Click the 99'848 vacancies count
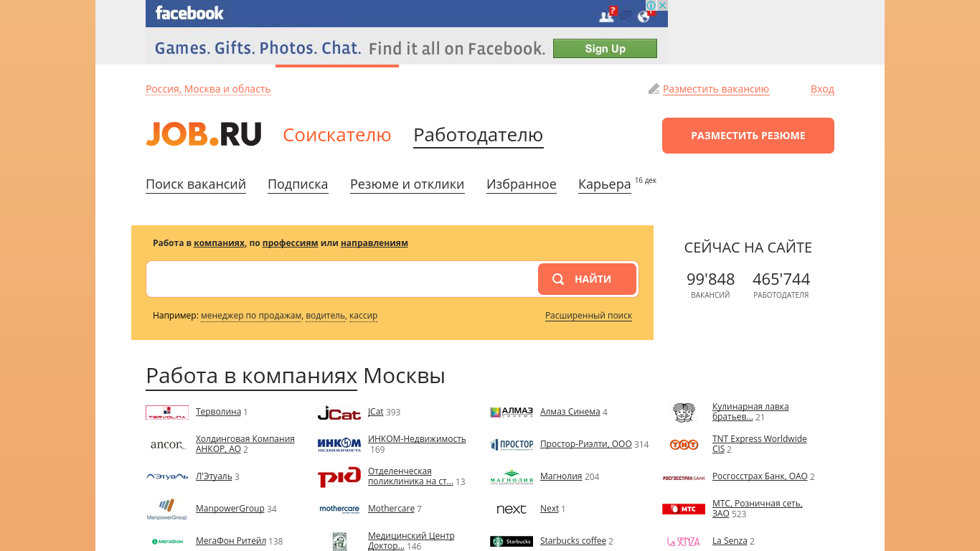The image size is (980, 551). 710,279
